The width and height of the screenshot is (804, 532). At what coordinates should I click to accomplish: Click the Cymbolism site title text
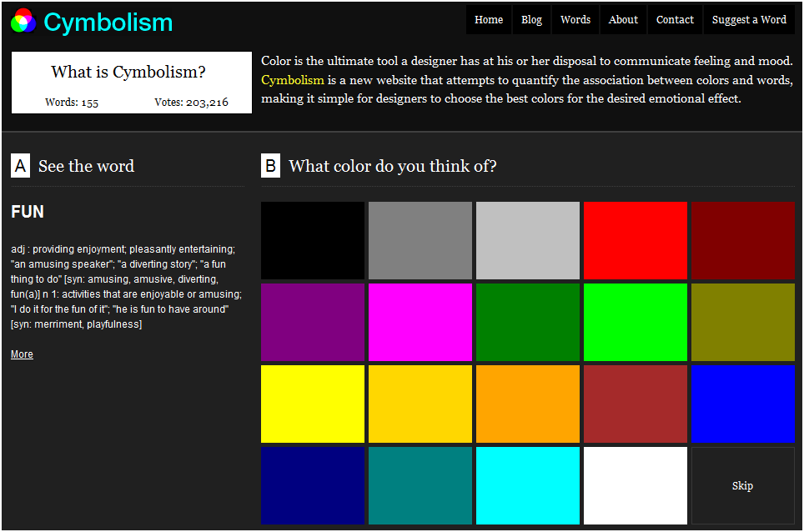click(x=108, y=23)
